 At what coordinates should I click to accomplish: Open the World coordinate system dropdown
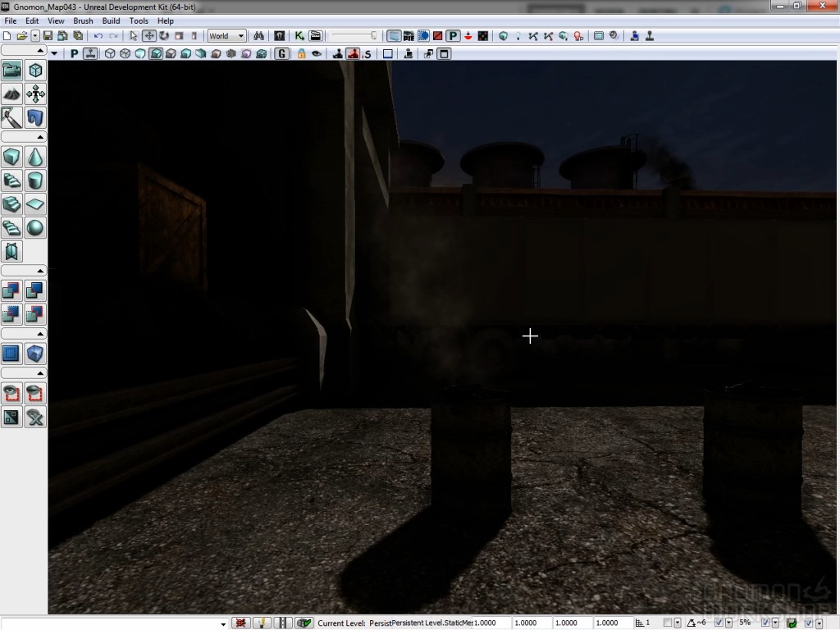[x=226, y=36]
